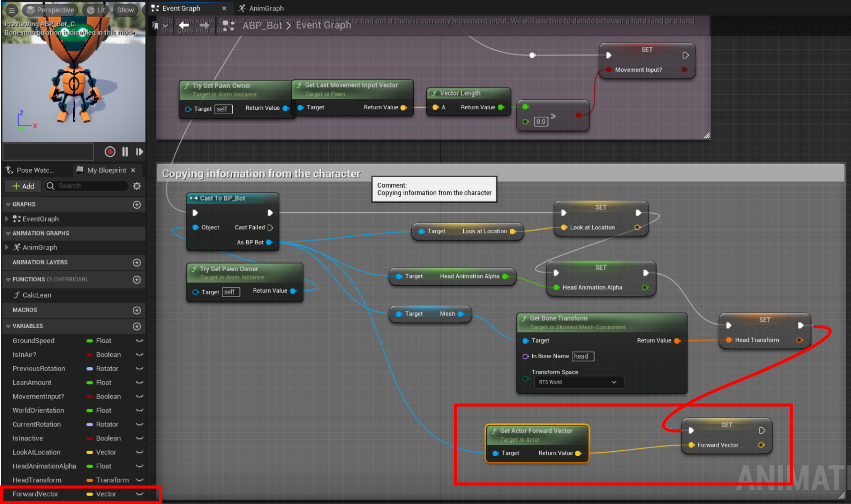This screenshot has height=504, width=851.
Task: Open the bookmark dropdown chevron
Action: (165, 26)
